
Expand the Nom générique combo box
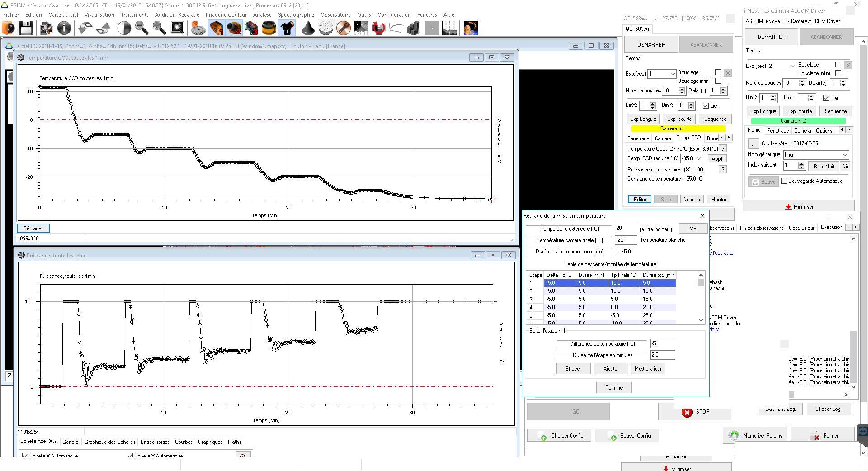coord(844,155)
